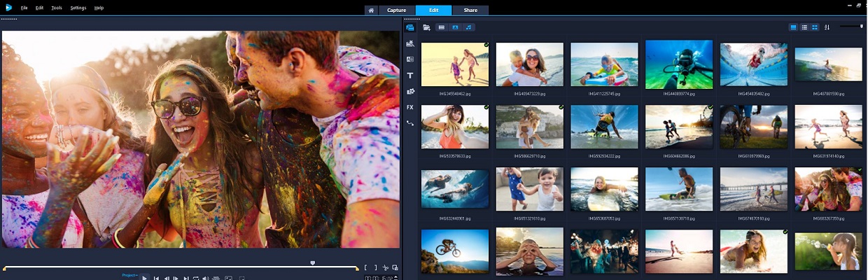The height and width of the screenshot is (280, 868).
Task: Open the Sort clips dropdown
Action: [x=827, y=27]
